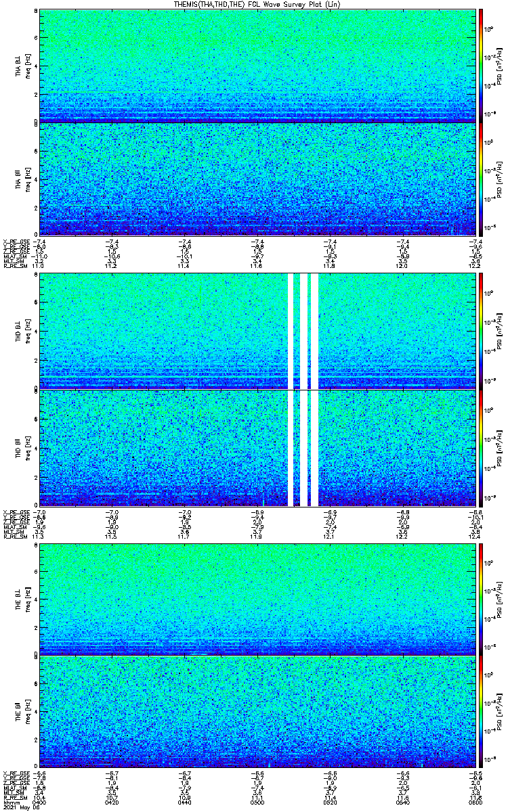Click the THA B∥ PSD color bar
Image resolution: width=508 pixels, height=812 pixels.
coord(482,179)
